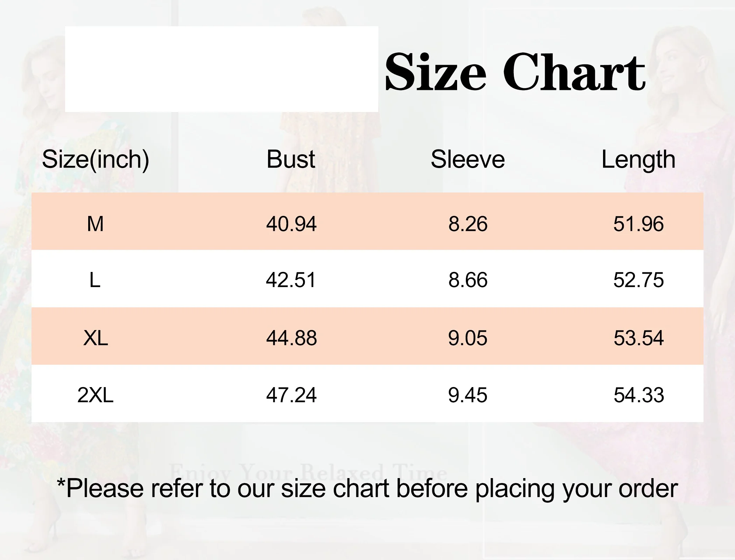Select the Bust column header
This screenshot has height=560, width=735.
click(x=291, y=159)
